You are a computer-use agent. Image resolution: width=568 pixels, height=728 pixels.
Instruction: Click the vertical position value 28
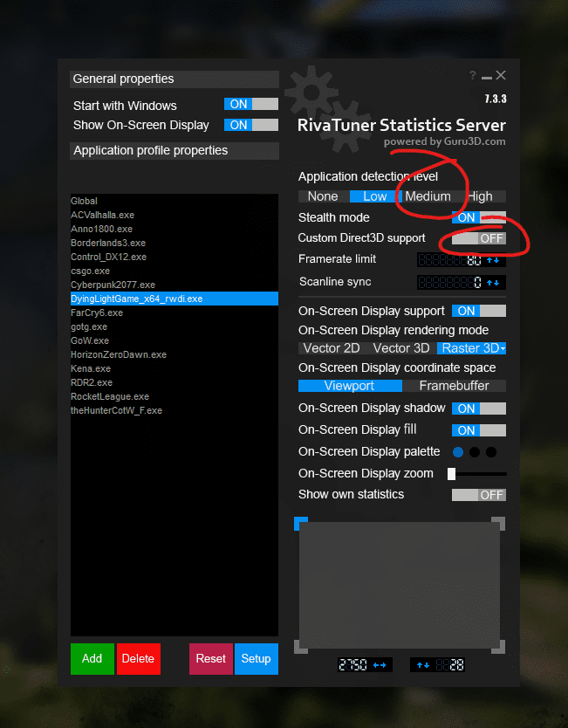point(448,665)
